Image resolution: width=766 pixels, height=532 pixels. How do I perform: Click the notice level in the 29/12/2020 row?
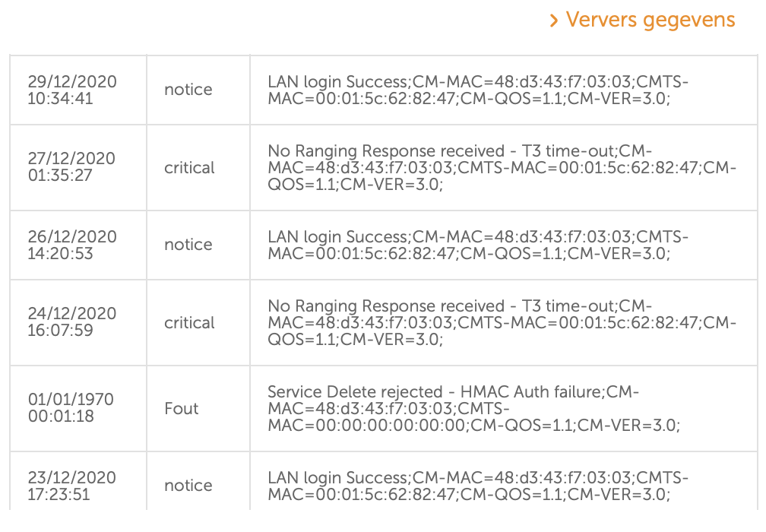(188, 90)
